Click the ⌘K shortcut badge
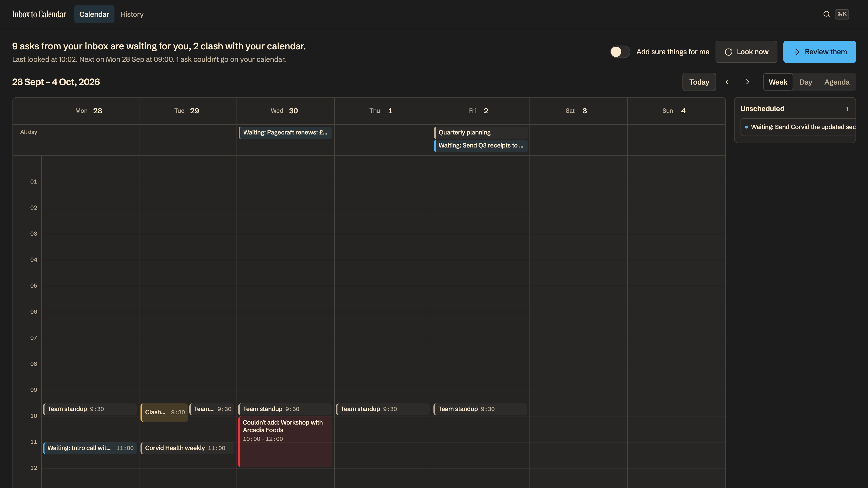The image size is (868, 488). pyautogui.click(x=842, y=14)
